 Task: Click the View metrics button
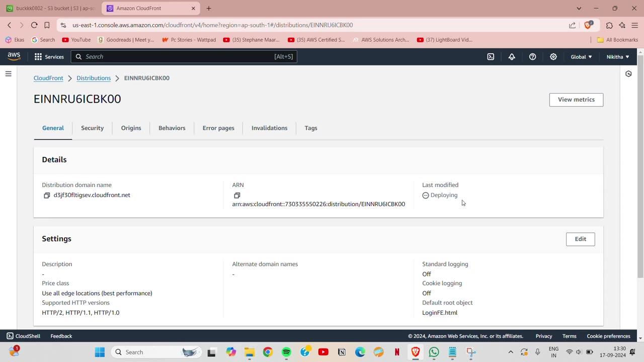click(x=576, y=100)
